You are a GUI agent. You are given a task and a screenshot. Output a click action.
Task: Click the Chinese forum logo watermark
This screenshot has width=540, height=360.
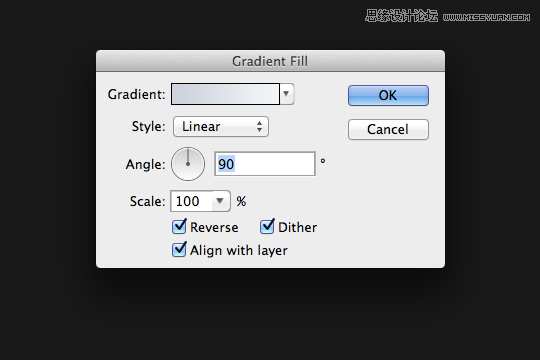[402, 16]
